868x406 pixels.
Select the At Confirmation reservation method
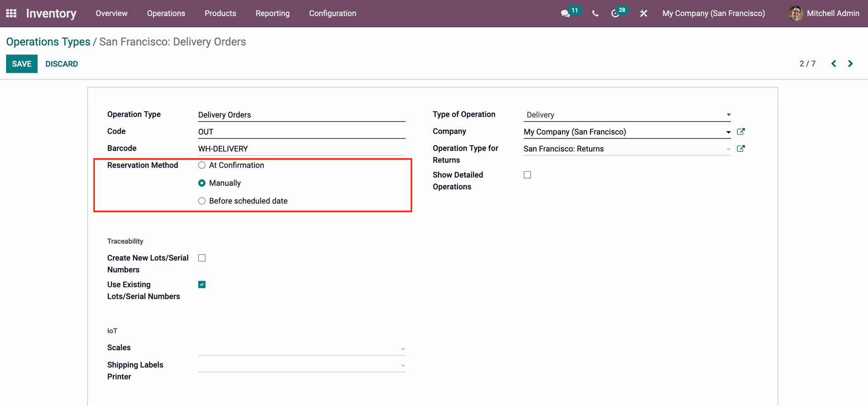coord(202,165)
